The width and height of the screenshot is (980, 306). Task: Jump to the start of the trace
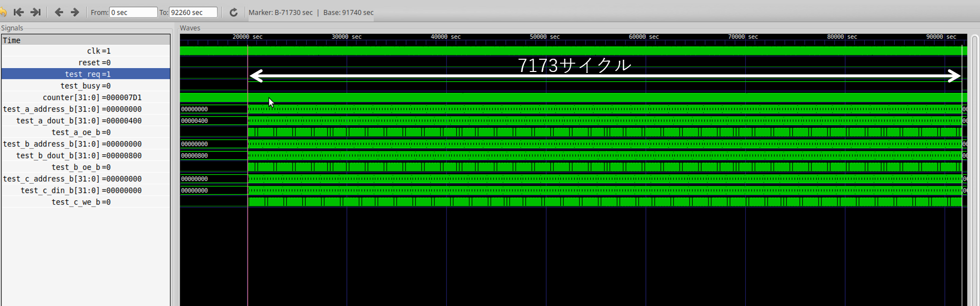point(19,12)
